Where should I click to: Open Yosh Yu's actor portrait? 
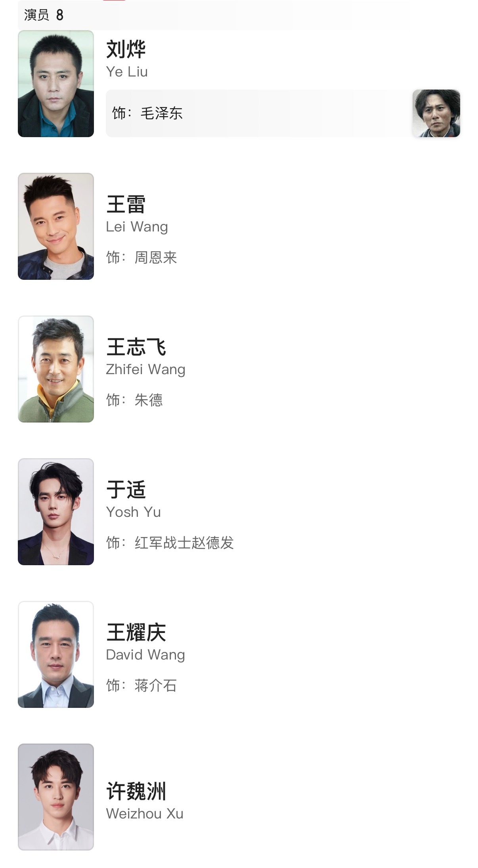click(56, 512)
